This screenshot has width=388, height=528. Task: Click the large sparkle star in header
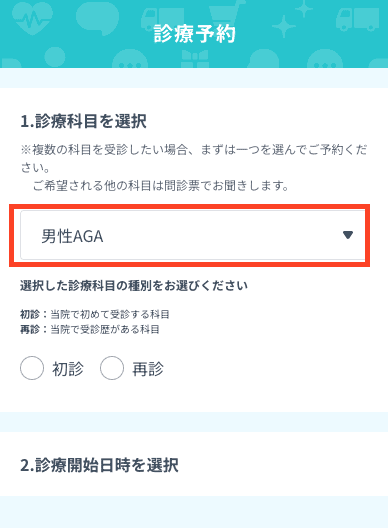(x=284, y=27)
